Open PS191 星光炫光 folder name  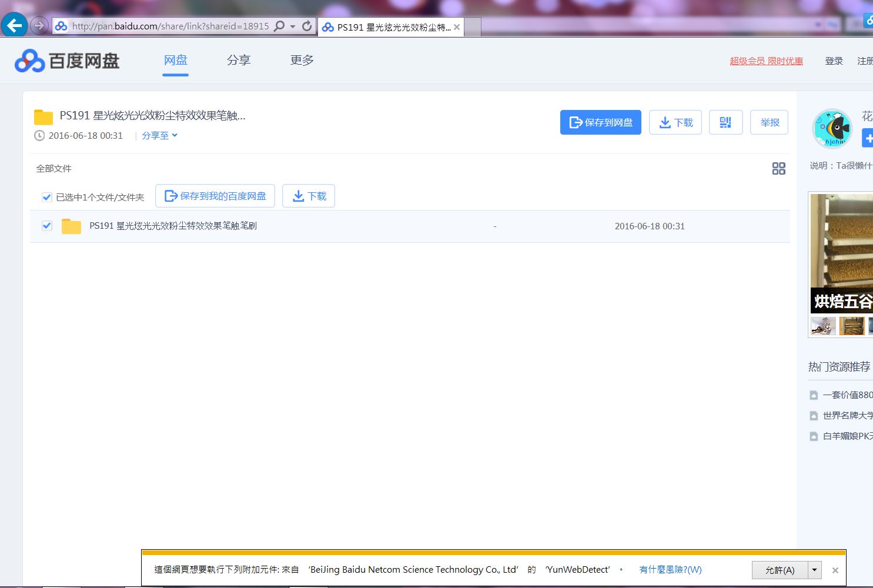coord(173,226)
